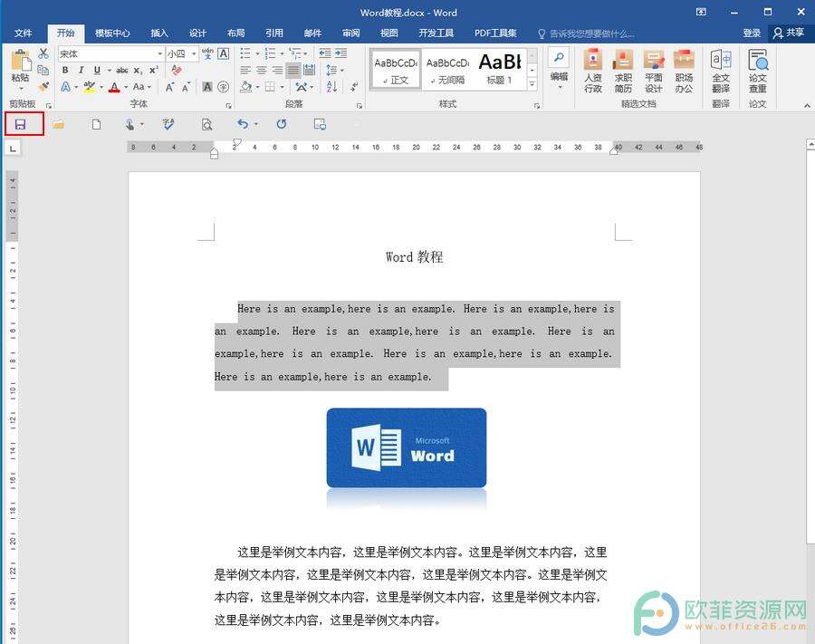This screenshot has height=644, width=815.
Task: Toggle italic formatting
Action: [81, 71]
